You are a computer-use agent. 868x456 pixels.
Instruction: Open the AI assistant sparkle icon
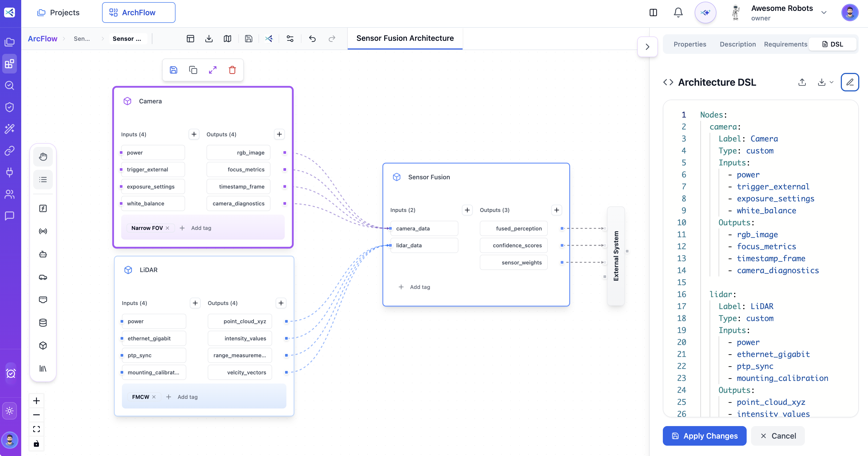click(705, 13)
